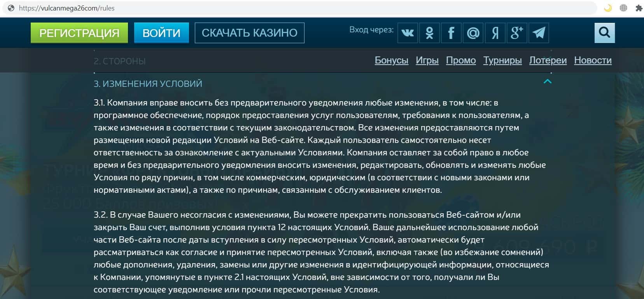The image size is (644, 299).
Task: Click the 'Вход через:' label
Action: 371,30
